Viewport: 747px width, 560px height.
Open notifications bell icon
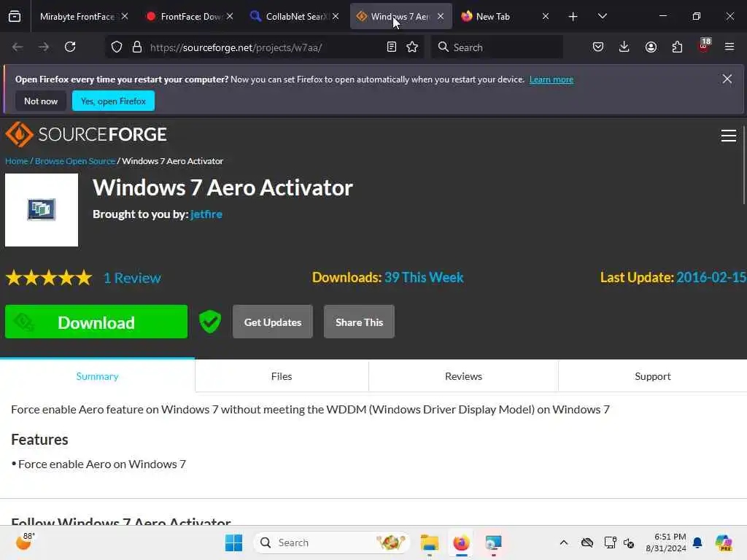pos(697,542)
